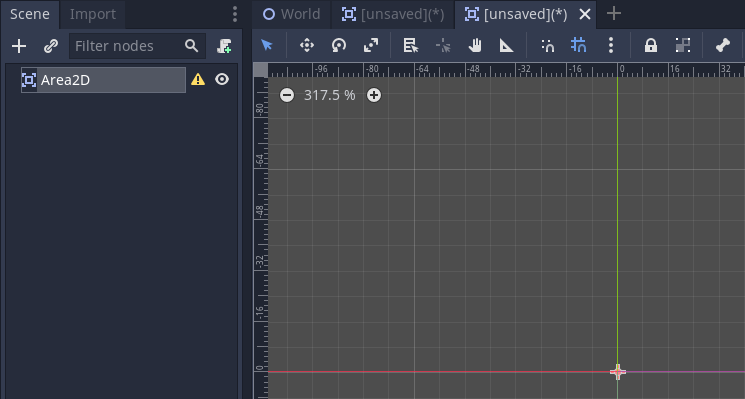Activate the Move mode tool
This screenshot has width=745, height=399.
click(307, 46)
